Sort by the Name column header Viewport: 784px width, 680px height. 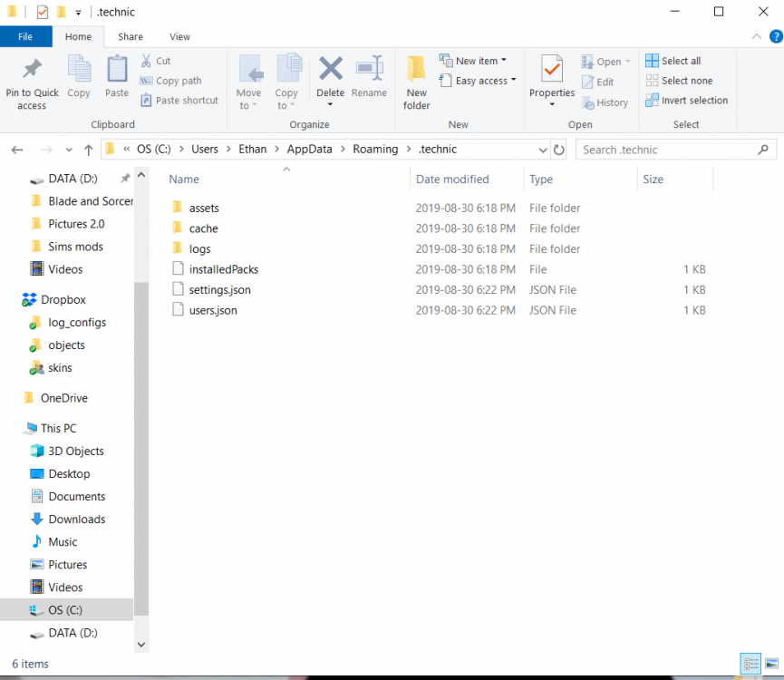tap(184, 180)
